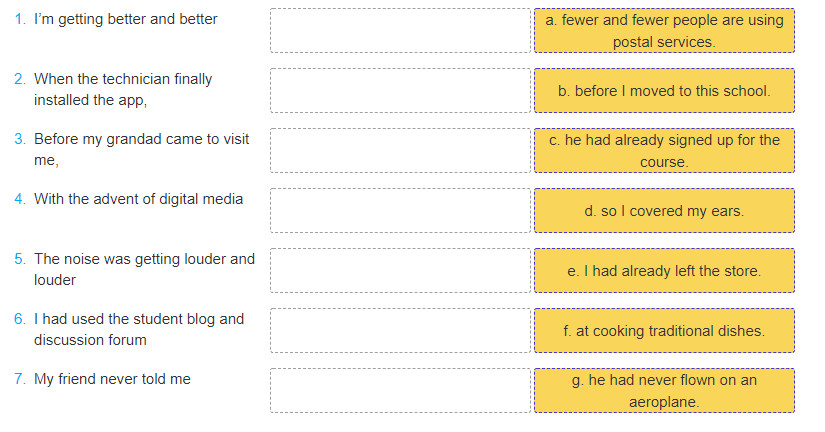Click the empty slot for 'With the advent' sentence
825x432 pixels.
(x=400, y=210)
